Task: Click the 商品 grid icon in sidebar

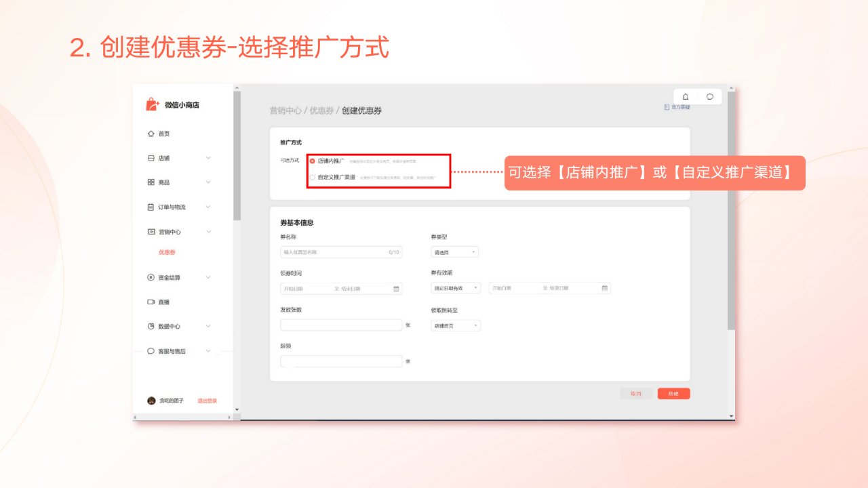Action: coord(151,182)
